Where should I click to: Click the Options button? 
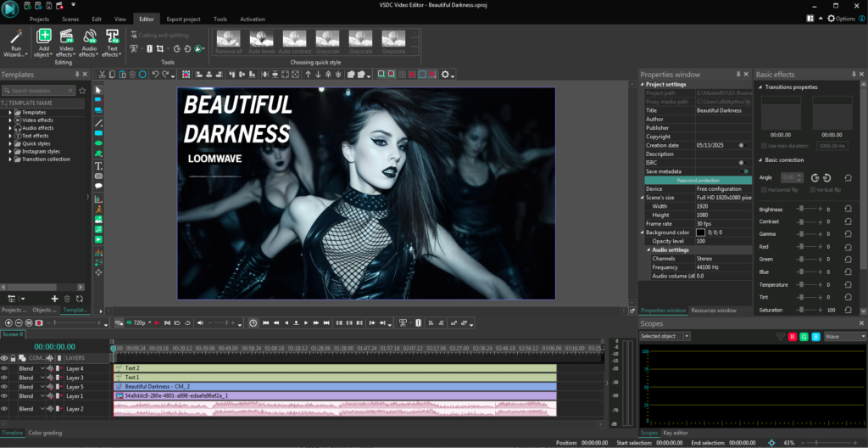(x=841, y=19)
